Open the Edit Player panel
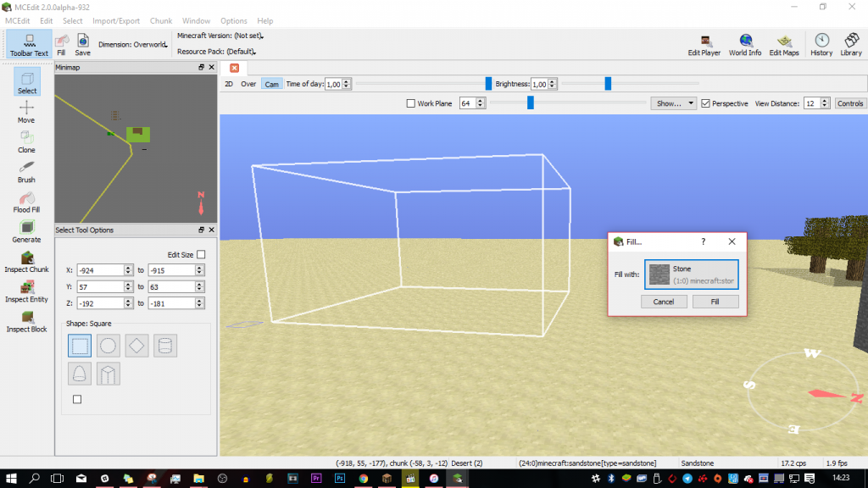Viewport: 868px width, 488px height. click(x=704, y=45)
